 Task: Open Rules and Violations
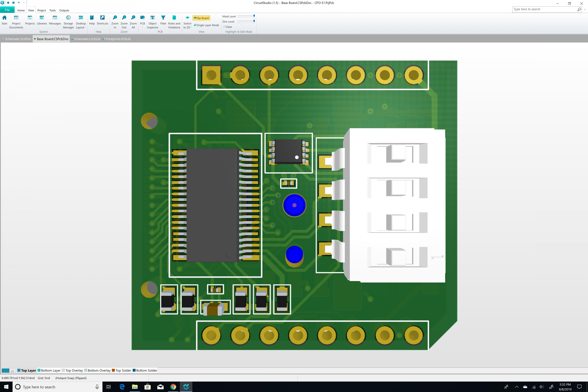[174, 22]
